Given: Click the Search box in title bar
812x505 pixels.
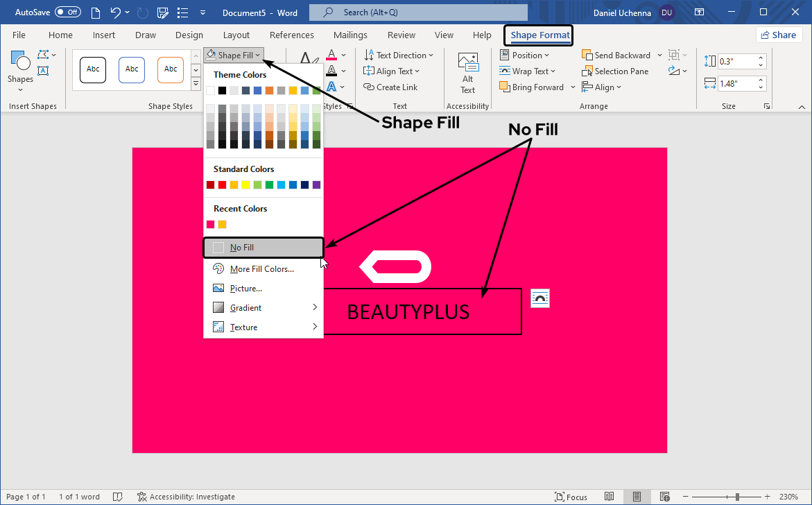Looking at the screenshot, I should [x=418, y=12].
